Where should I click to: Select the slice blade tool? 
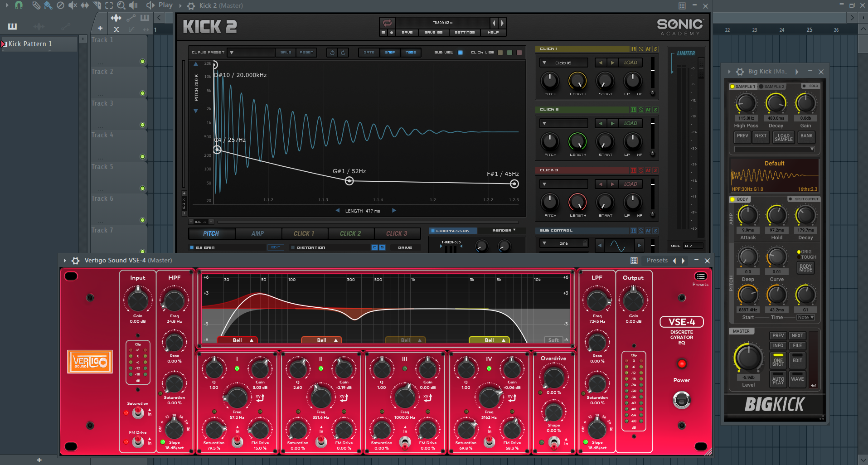click(x=97, y=5)
